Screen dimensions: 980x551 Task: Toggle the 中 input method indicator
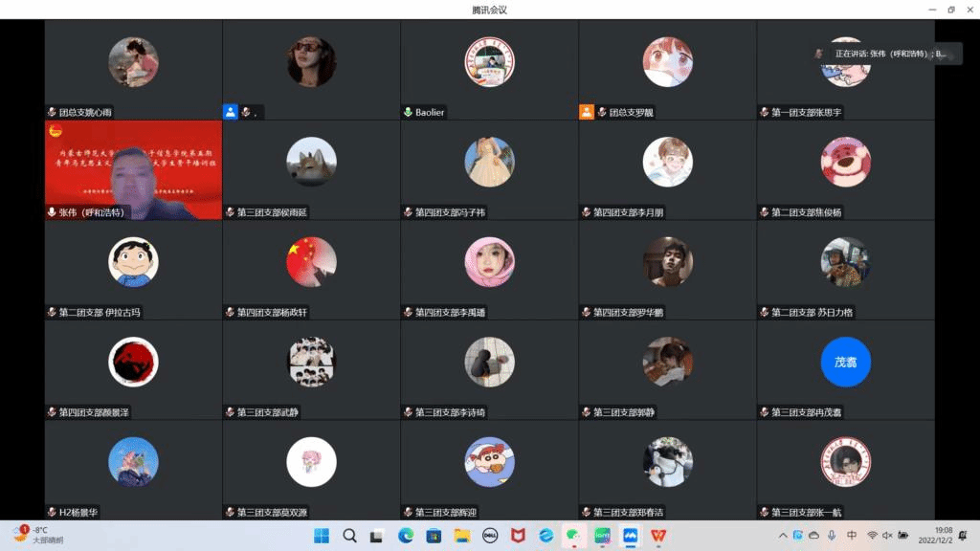click(852, 536)
